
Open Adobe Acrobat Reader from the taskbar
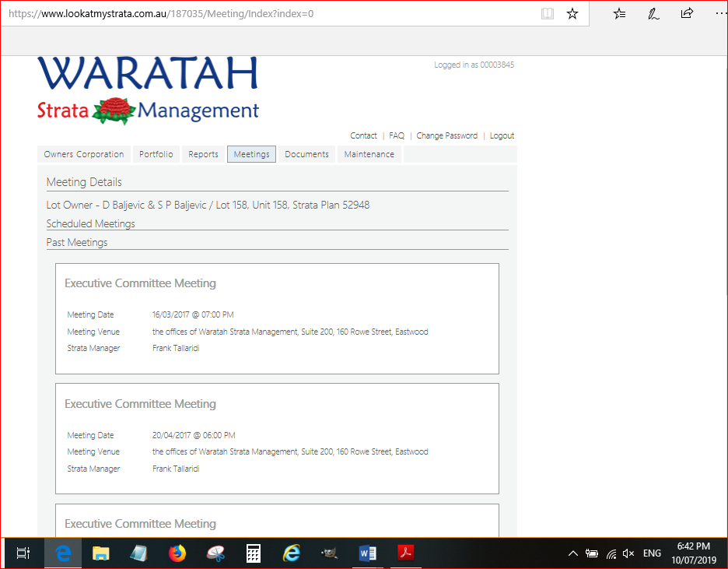pyautogui.click(x=406, y=553)
